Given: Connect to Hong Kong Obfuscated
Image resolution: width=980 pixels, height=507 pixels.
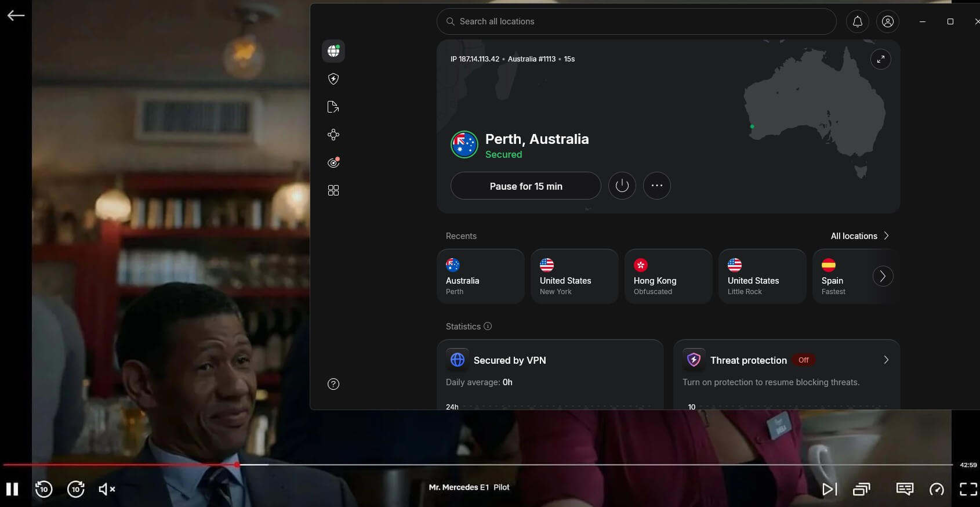Looking at the screenshot, I should click(x=669, y=276).
